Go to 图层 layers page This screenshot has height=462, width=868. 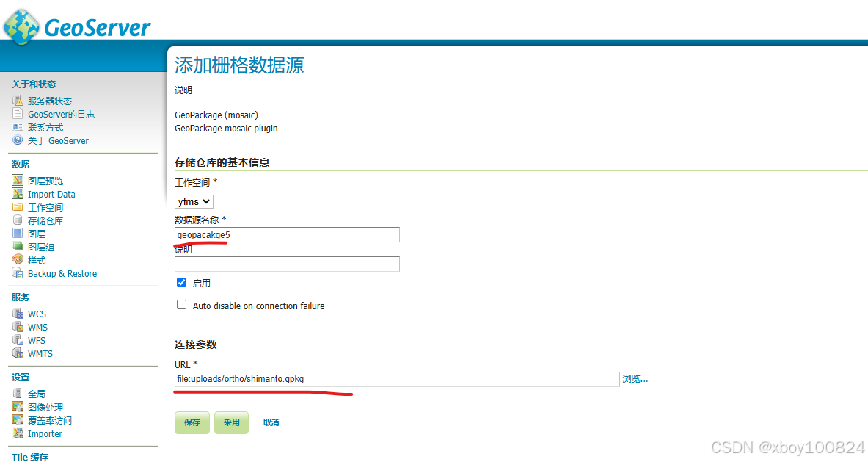pyautogui.click(x=37, y=234)
